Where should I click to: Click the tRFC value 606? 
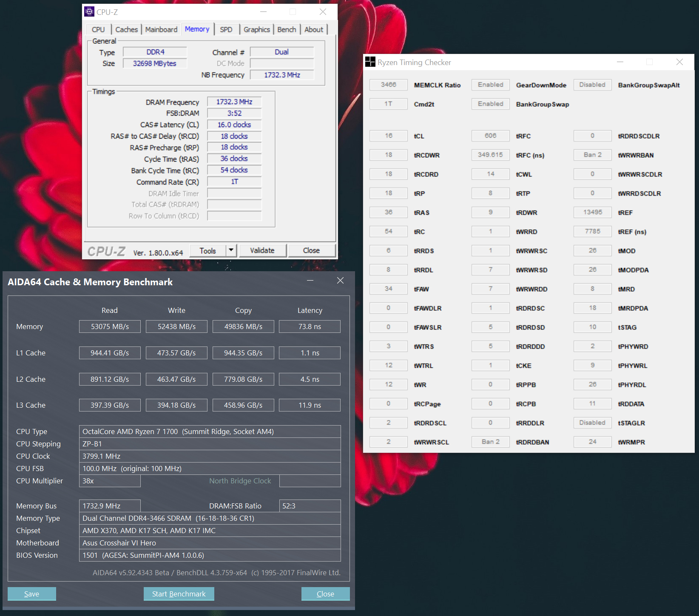(491, 136)
